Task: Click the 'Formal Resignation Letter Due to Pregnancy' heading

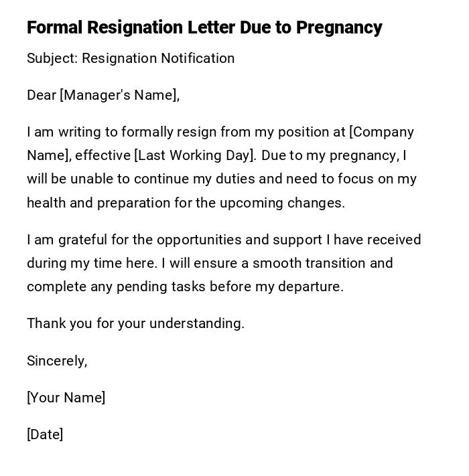Action: 204,27
